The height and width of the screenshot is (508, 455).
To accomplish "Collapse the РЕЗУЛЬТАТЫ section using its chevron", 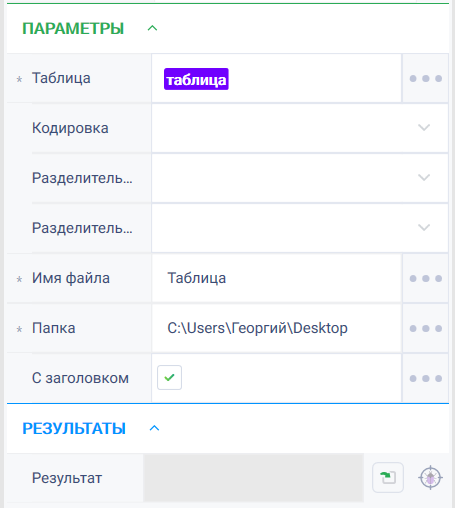I will pyautogui.click(x=154, y=428).
